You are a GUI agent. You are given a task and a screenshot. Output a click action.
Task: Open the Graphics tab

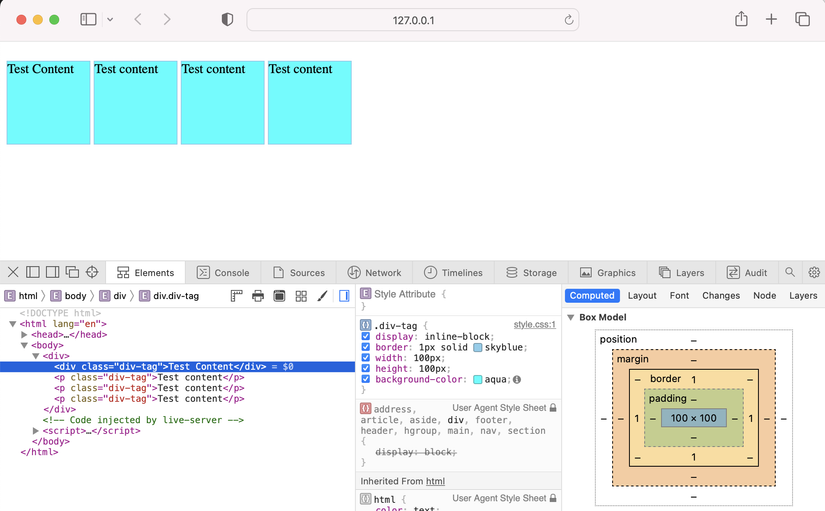point(608,273)
